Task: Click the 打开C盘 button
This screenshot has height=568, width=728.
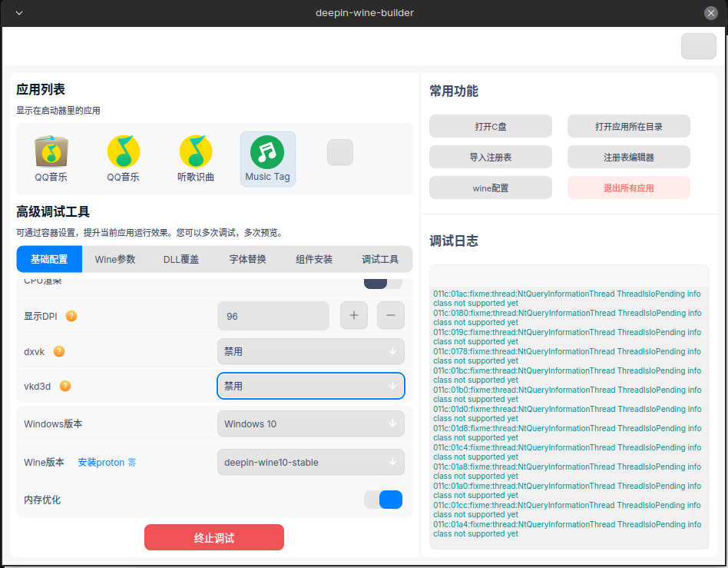Action: [490, 126]
